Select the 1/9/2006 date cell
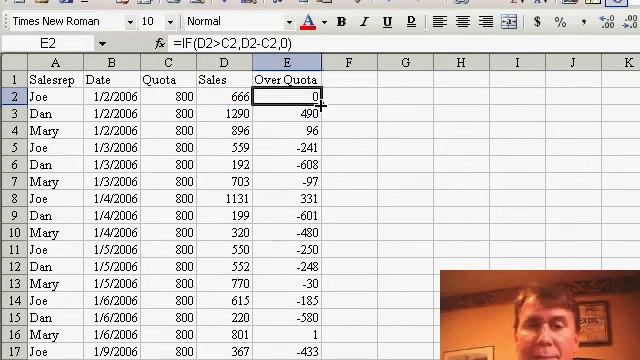 click(x=112, y=351)
